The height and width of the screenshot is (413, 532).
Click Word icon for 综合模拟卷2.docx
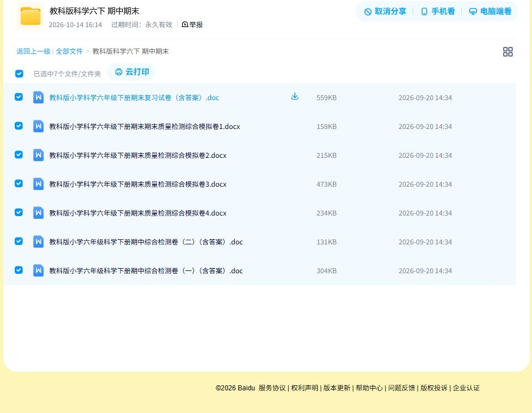38,155
